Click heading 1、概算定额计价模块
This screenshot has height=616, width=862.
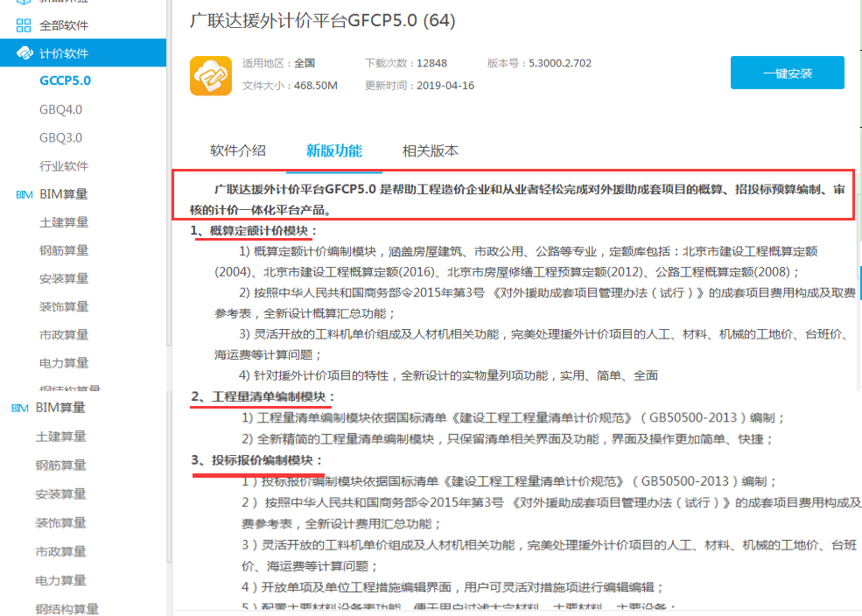click(x=254, y=231)
